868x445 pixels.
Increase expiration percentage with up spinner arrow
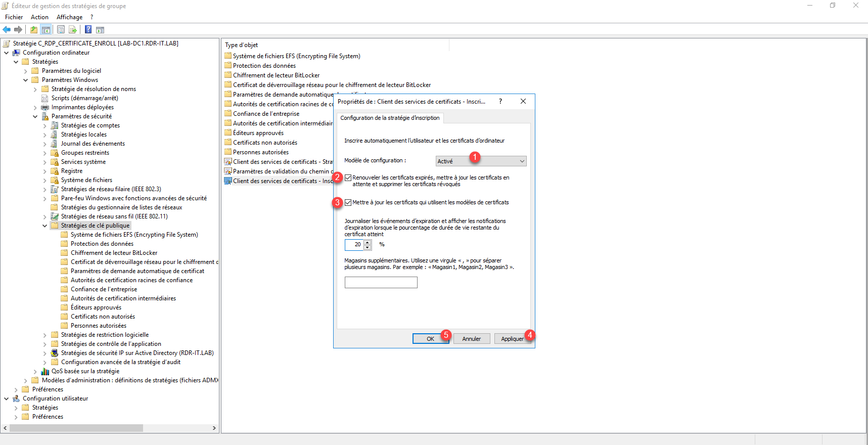pyautogui.click(x=368, y=242)
